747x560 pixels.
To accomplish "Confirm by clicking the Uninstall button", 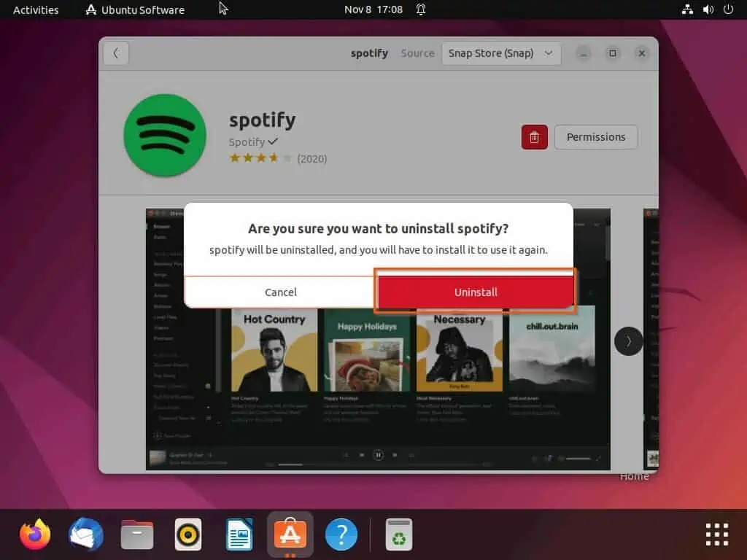I will pyautogui.click(x=475, y=292).
